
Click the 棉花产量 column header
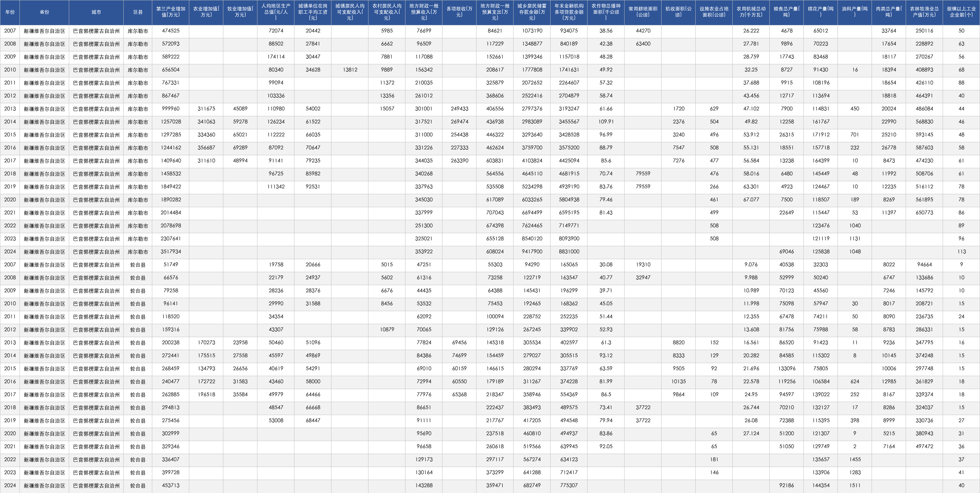[821, 12]
